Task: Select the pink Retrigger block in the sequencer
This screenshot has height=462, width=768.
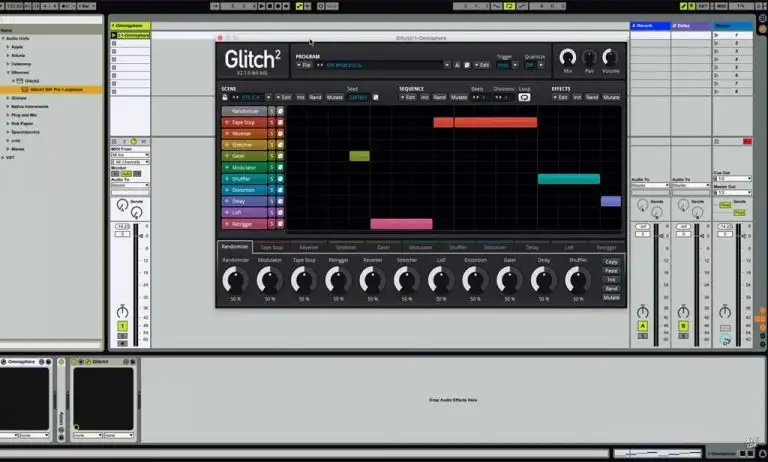Action: tap(402, 224)
